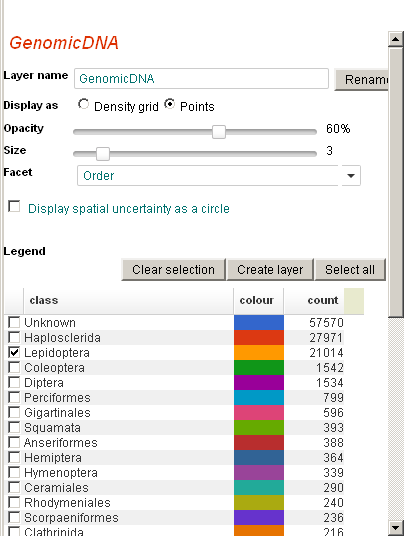Click the scrollbar down arrow
Image resolution: width=404 pixels, height=536 pixels.
click(x=396, y=528)
